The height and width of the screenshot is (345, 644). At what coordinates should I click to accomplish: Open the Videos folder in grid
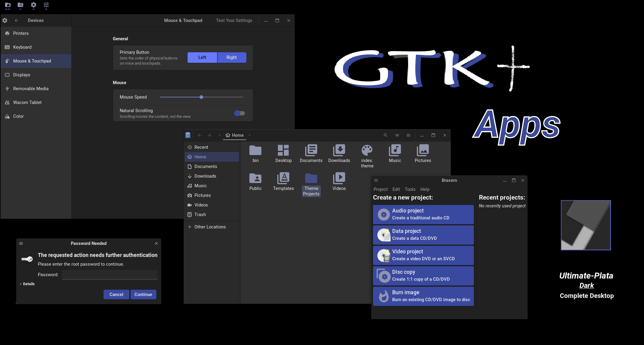[339, 182]
